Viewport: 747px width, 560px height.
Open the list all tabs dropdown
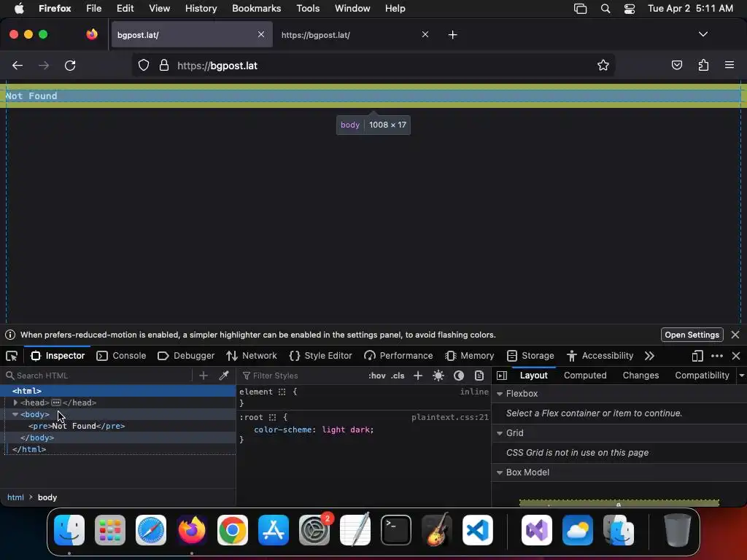tap(703, 34)
